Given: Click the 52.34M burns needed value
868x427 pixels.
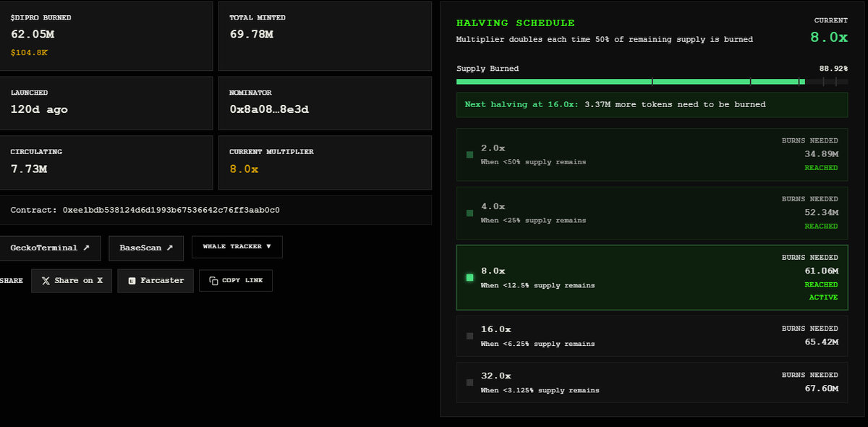Looking at the screenshot, I should 821,212.
